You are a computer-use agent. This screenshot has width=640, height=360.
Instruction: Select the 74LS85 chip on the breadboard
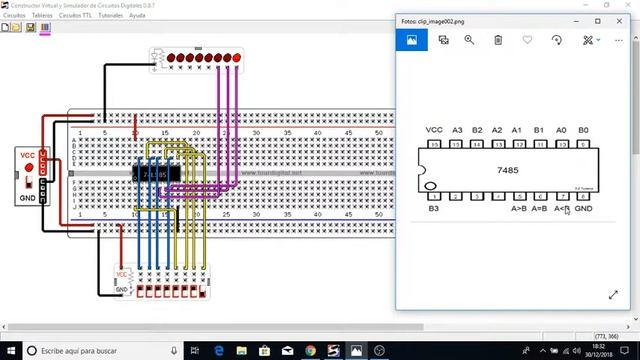pos(156,174)
